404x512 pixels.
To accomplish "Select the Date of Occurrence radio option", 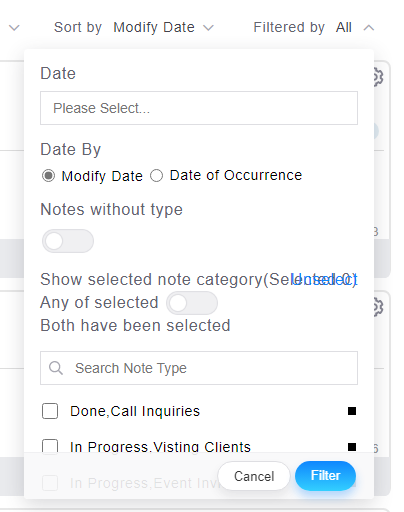I will pyautogui.click(x=156, y=175).
